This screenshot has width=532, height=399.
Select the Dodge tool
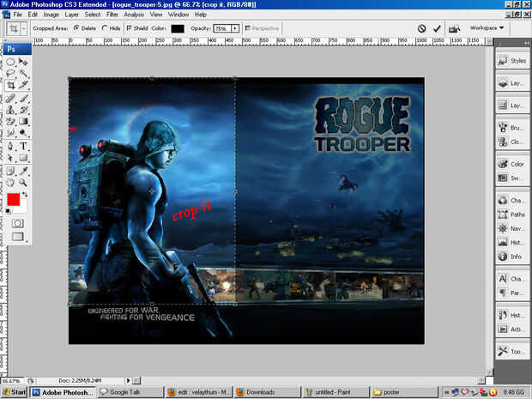(x=23, y=133)
